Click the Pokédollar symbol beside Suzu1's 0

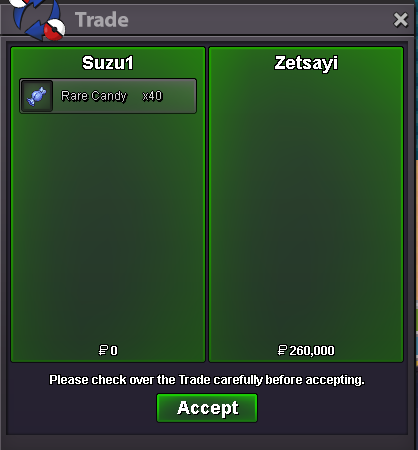103,350
